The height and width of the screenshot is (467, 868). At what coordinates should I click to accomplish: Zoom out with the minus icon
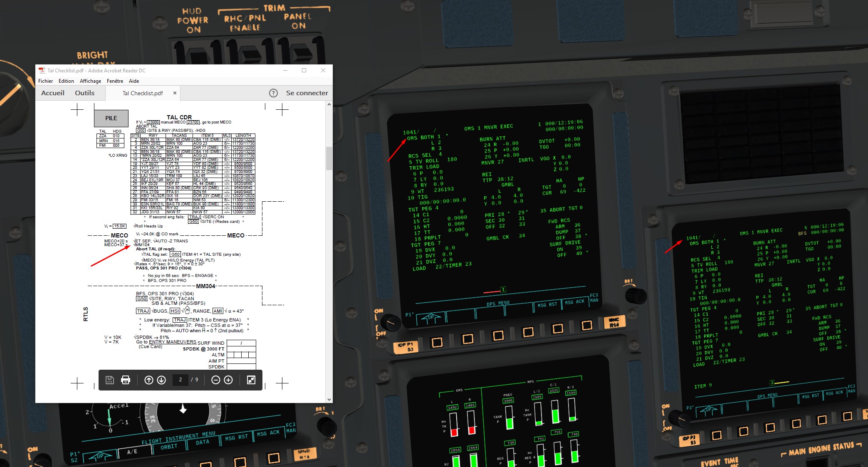point(215,380)
